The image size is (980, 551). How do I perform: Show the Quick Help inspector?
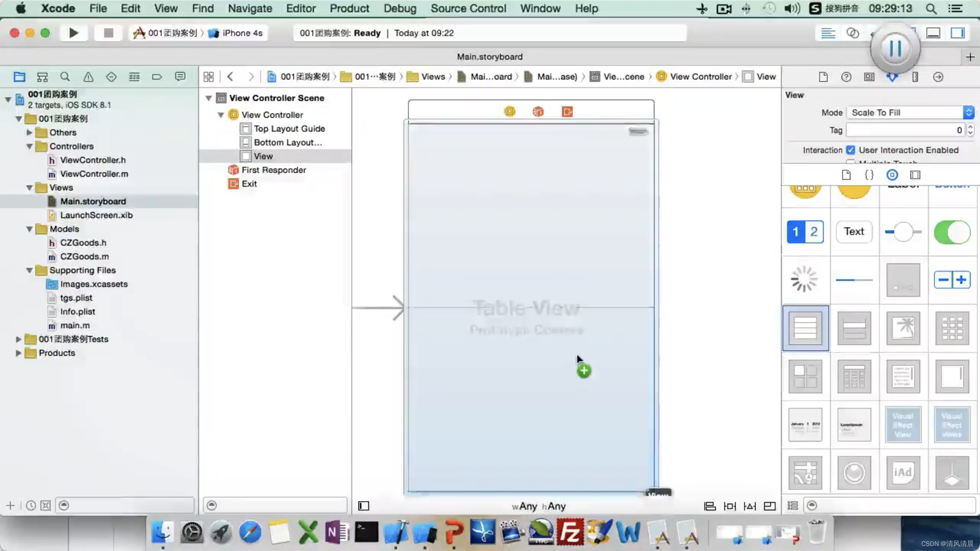pyautogui.click(x=846, y=77)
